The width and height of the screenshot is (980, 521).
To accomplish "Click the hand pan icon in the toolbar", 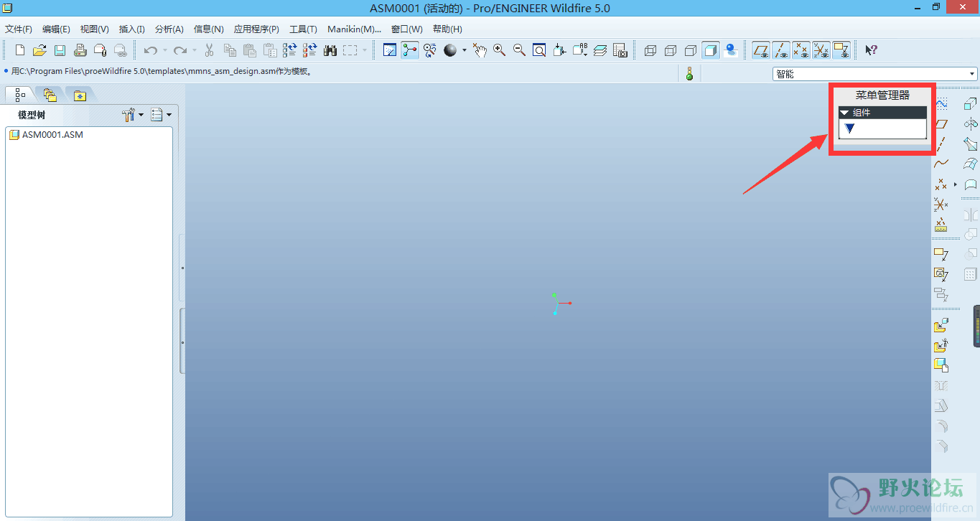I will click(479, 50).
